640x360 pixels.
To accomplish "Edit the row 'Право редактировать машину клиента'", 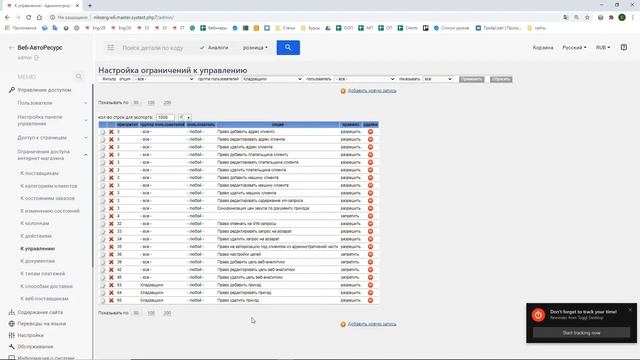I will (x=102, y=185).
